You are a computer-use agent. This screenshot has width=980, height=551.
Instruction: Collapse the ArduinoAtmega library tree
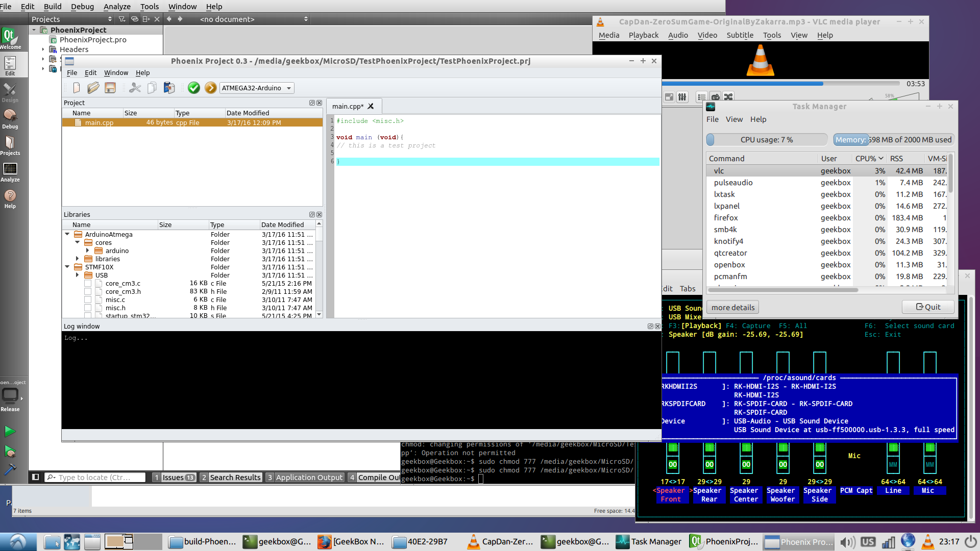pyautogui.click(x=67, y=234)
